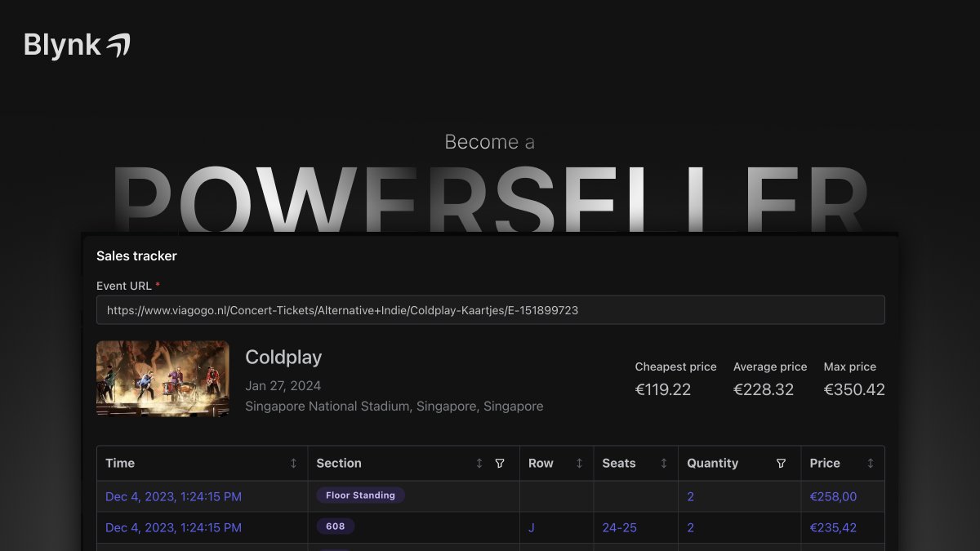This screenshot has width=980, height=551.
Task: Click the first Dec 4, 2023, 1:24:15 PM time
Action: point(174,496)
